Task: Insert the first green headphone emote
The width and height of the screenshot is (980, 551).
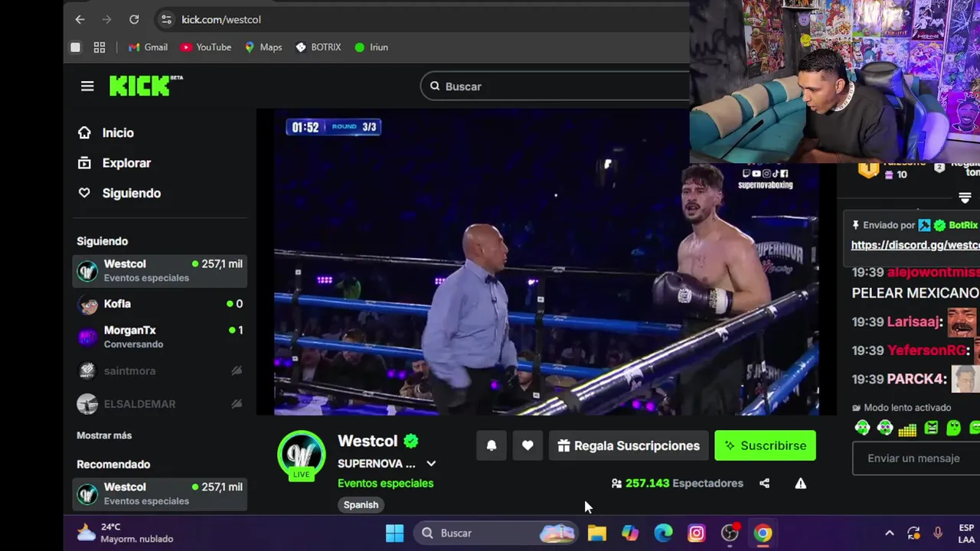Action: [x=863, y=428]
